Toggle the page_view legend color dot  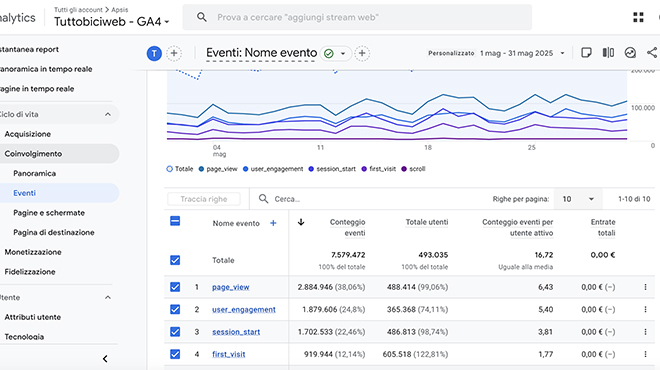201,169
